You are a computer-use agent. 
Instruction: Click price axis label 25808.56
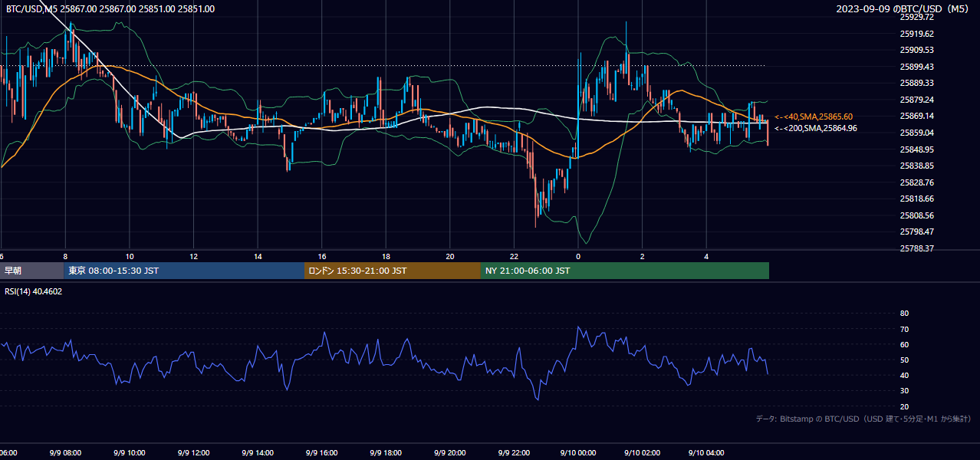coord(916,215)
